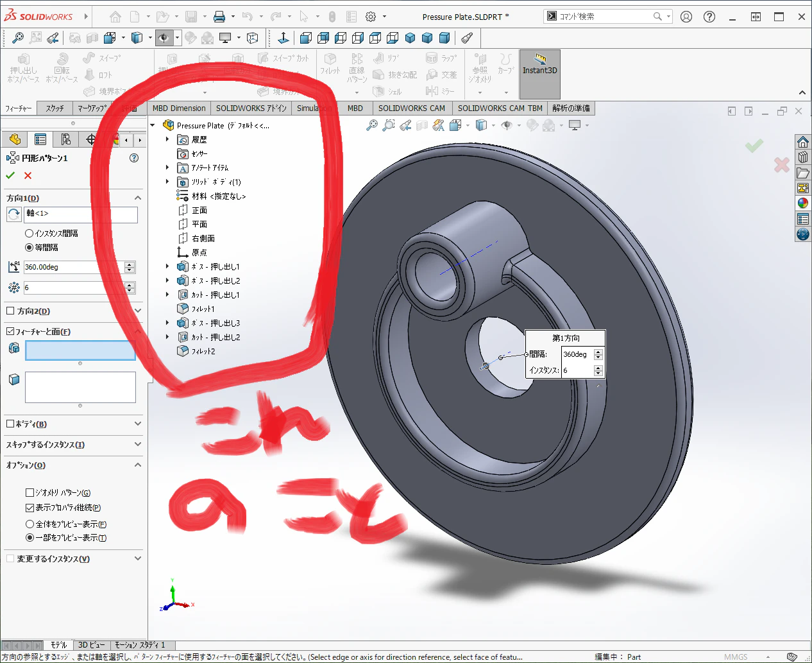Enable the ボディ checkbox
Viewport: 812px width, 663px height.
click(x=10, y=424)
